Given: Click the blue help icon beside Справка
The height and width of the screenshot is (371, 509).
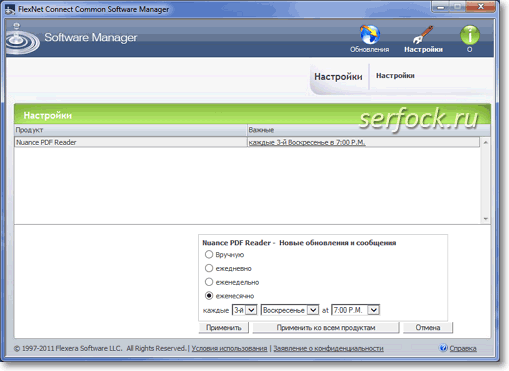Looking at the screenshot, I should [x=443, y=348].
